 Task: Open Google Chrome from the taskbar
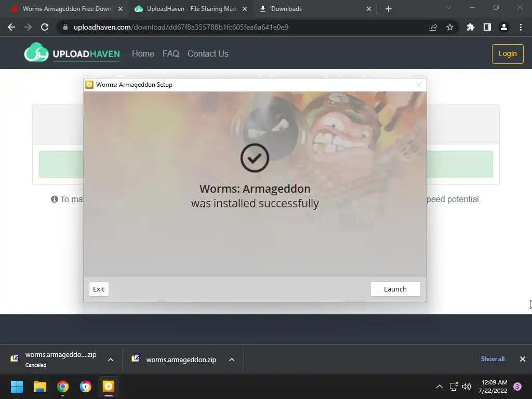pos(63,387)
